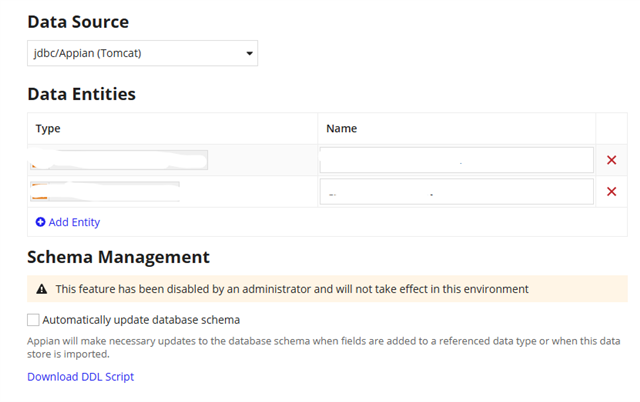The height and width of the screenshot is (402, 640).
Task: Select the second entity's type cell
Action: [x=172, y=192]
